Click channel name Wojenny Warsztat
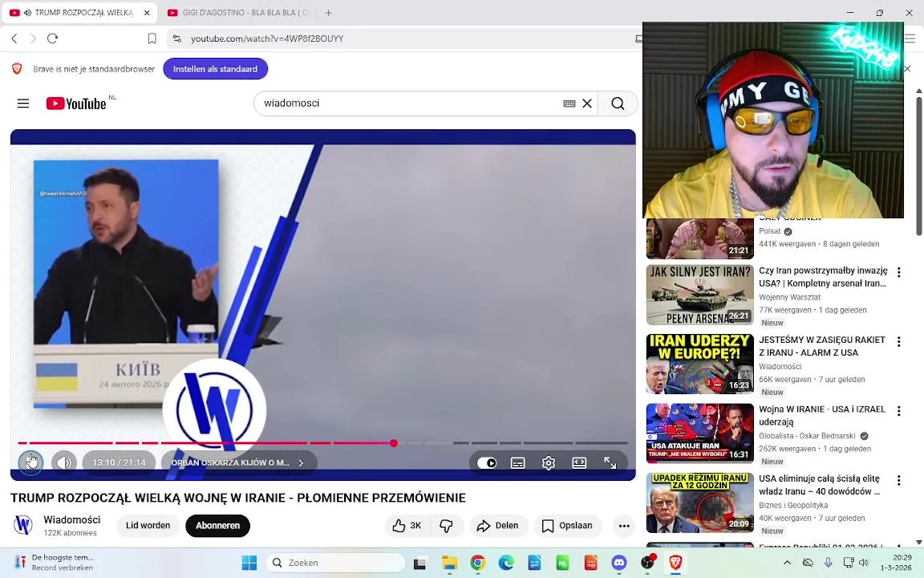This screenshot has height=578, width=924. coord(789,297)
